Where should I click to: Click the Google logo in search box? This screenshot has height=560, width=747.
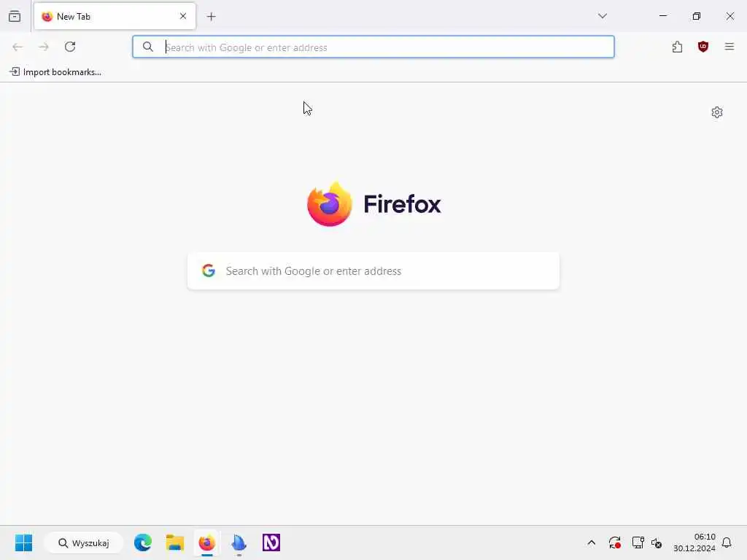coord(209,271)
